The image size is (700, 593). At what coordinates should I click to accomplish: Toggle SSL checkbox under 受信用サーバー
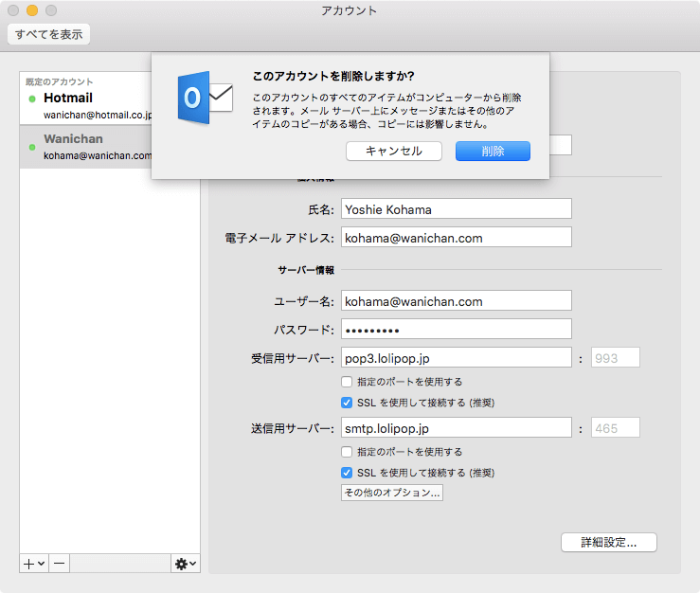coord(347,403)
